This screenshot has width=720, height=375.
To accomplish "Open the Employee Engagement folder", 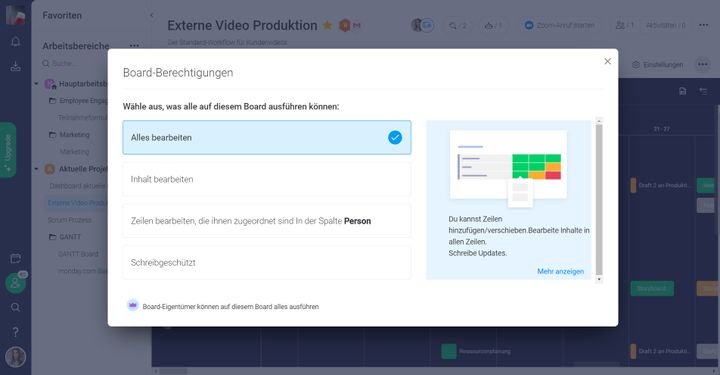I will point(78,101).
